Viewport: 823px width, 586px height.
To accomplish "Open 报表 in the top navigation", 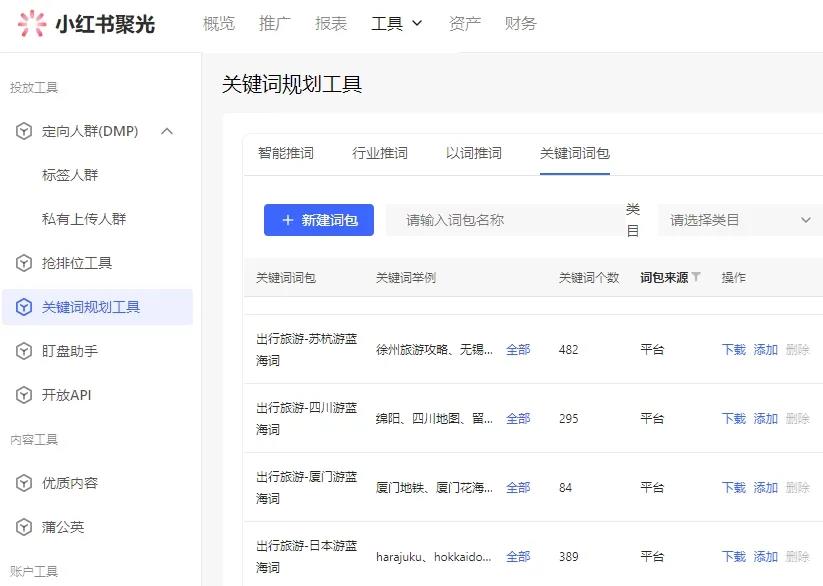I will tap(331, 23).
